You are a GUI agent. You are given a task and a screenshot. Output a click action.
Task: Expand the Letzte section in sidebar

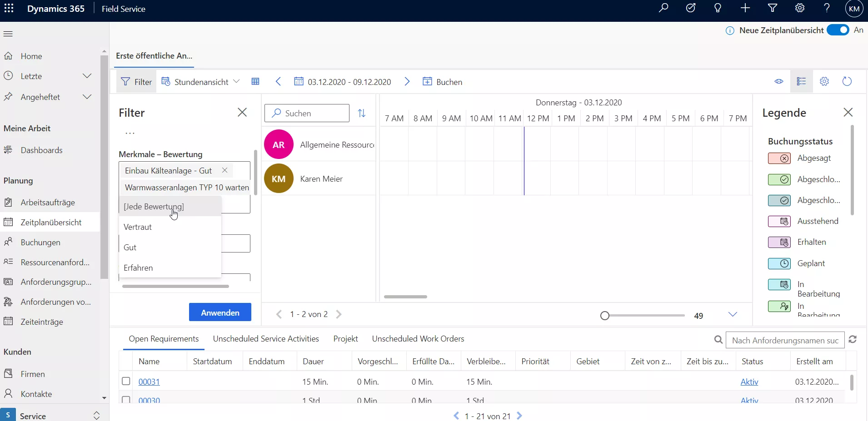(x=87, y=76)
